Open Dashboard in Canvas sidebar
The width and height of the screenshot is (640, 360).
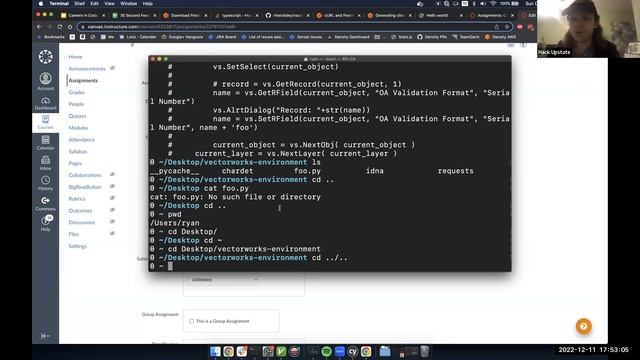pos(45,103)
